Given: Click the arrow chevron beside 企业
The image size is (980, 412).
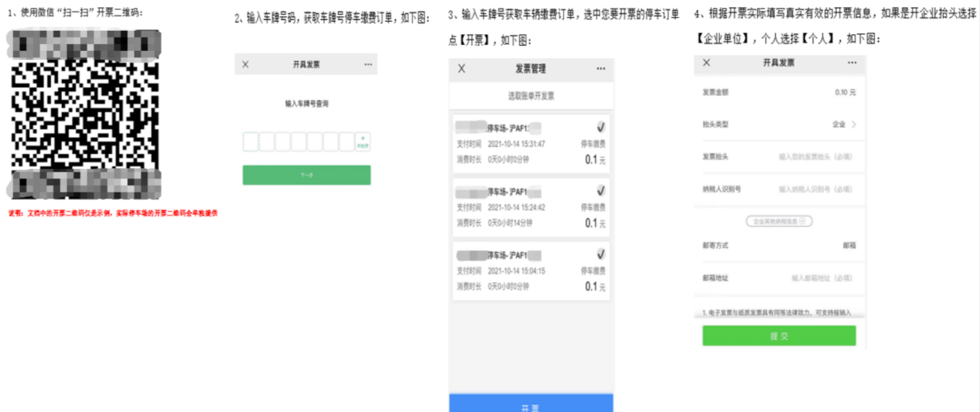Looking at the screenshot, I should [854, 124].
